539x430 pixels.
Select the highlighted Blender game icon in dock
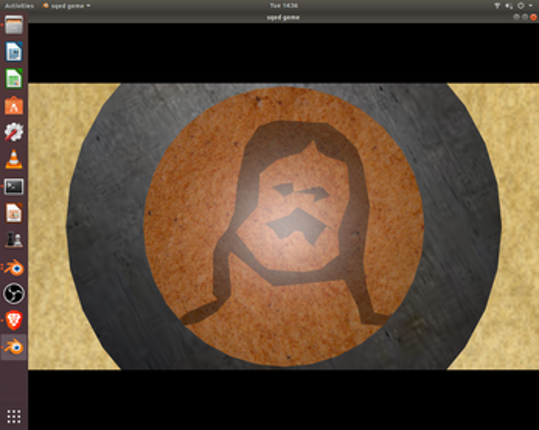14,347
